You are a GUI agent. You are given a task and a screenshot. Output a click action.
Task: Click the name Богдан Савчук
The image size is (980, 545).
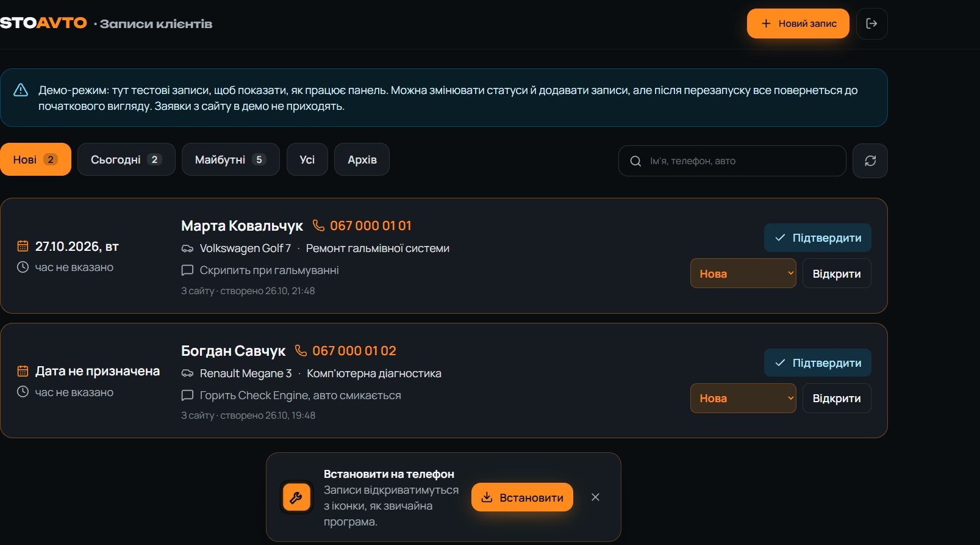click(233, 351)
